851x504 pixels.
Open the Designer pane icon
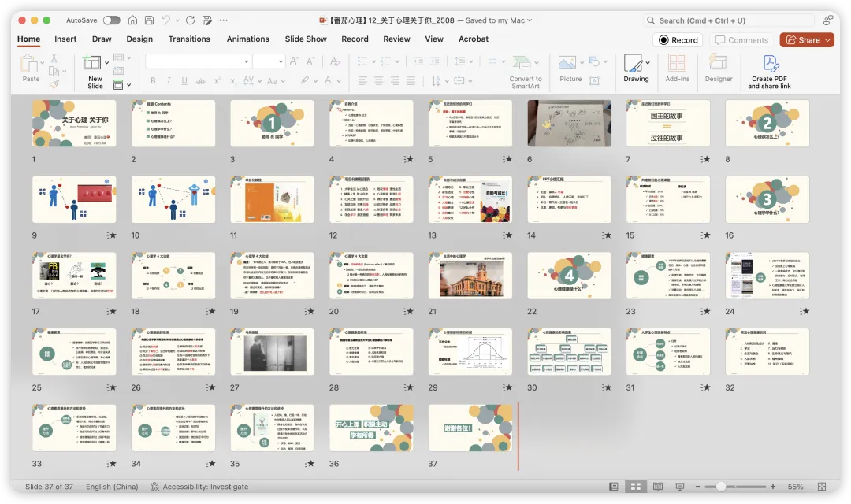pos(718,63)
